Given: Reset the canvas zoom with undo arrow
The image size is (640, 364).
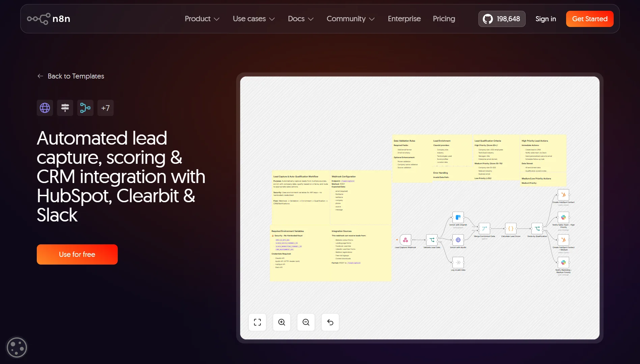Looking at the screenshot, I should coord(330,322).
